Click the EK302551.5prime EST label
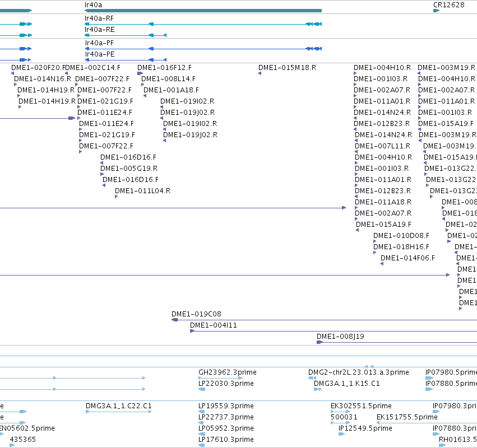 click(x=361, y=406)
